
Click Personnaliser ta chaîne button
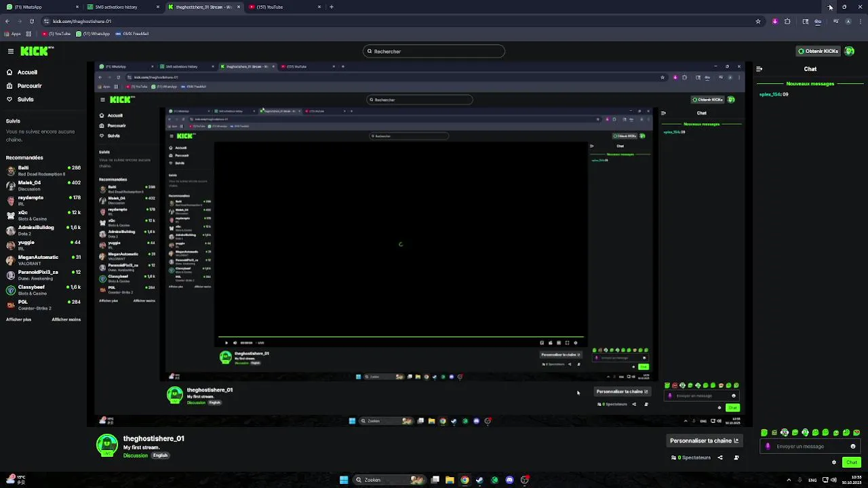(704, 441)
